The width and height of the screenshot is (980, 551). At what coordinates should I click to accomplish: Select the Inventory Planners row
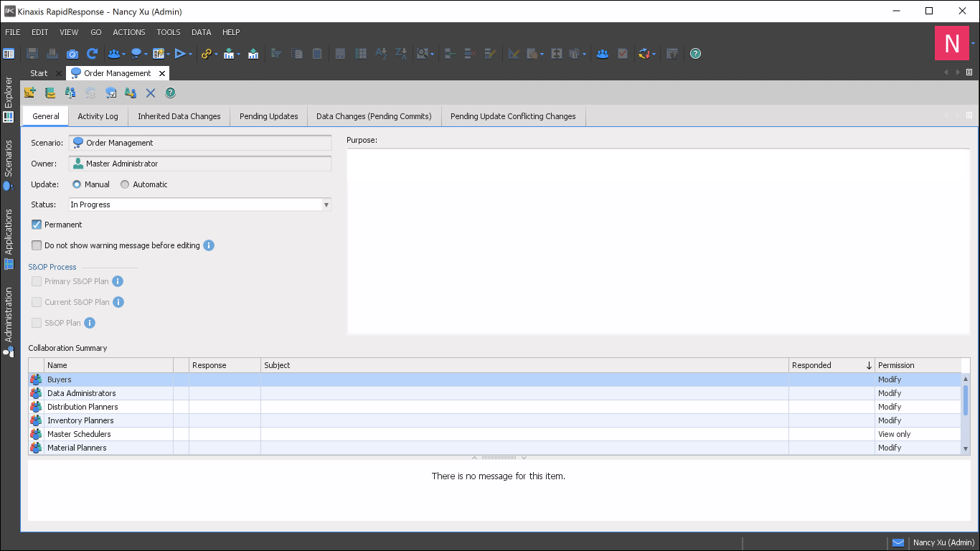pyautogui.click(x=495, y=420)
